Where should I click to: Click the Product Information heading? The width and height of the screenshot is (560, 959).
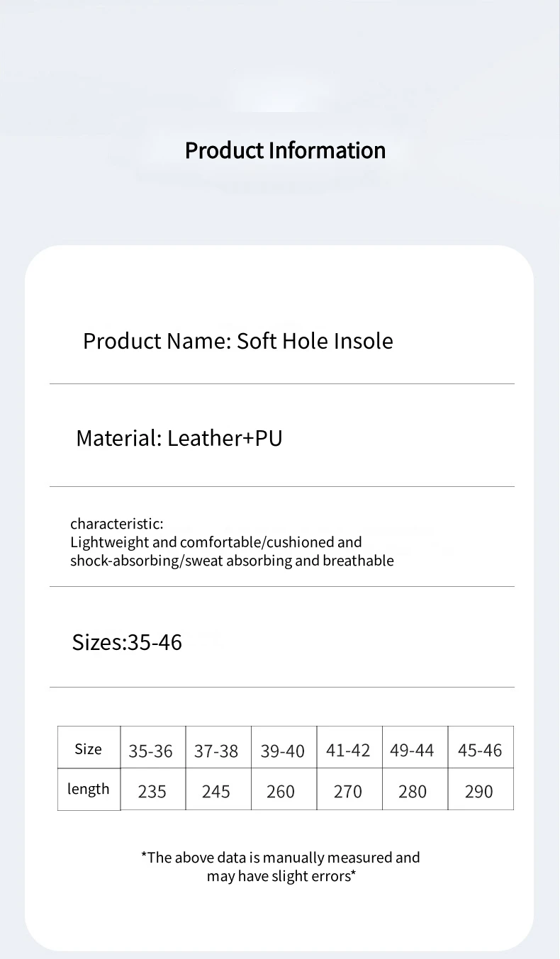coord(285,150)
